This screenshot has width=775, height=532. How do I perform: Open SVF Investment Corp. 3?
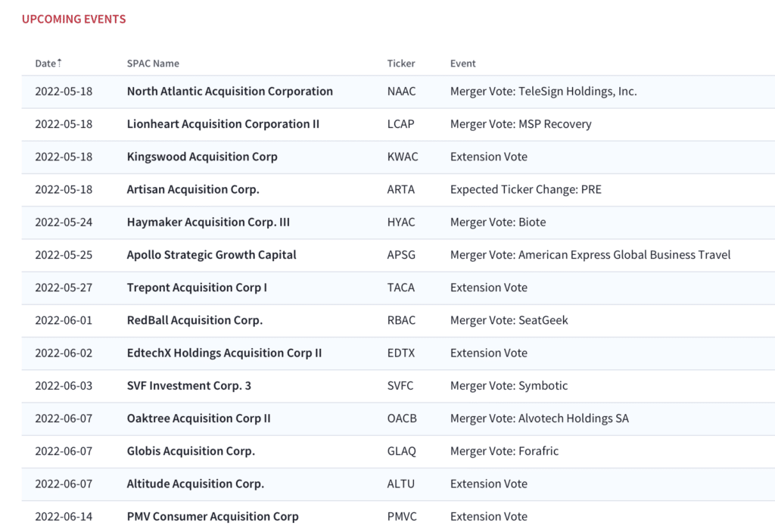pyautogui.click(x=188, y=385)
